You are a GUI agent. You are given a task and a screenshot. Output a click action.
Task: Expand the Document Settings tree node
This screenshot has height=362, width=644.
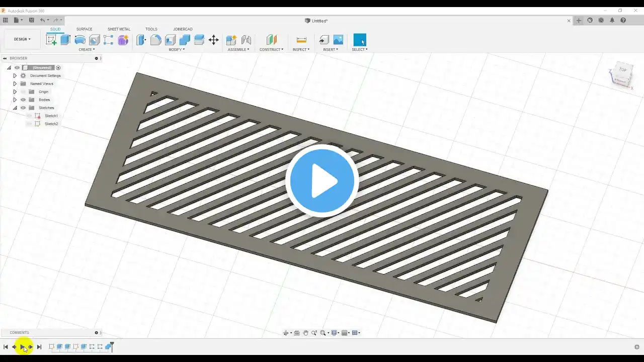(x=15, y=75)
